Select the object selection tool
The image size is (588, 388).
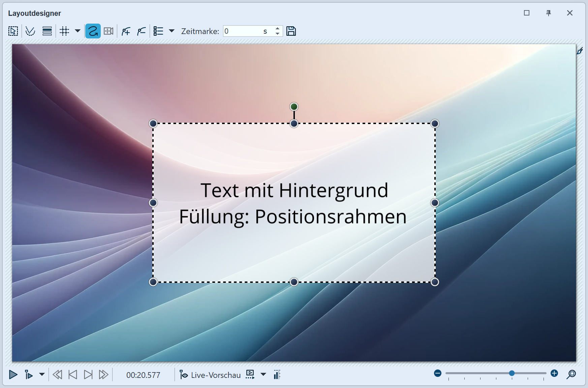coord(13,31)
